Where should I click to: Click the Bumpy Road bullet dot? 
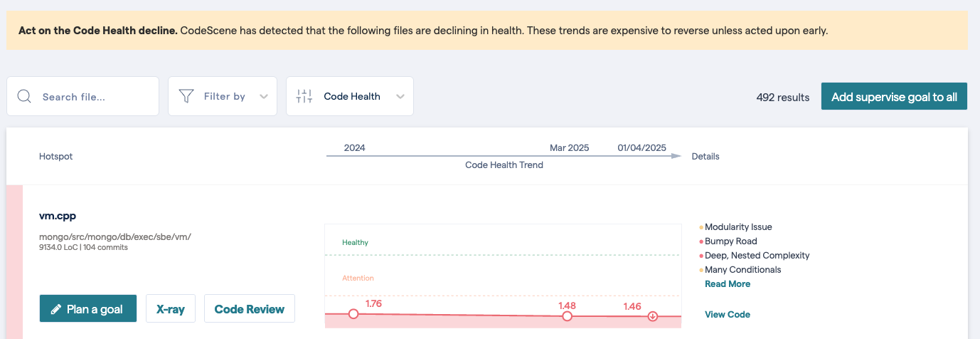[701, 241]
